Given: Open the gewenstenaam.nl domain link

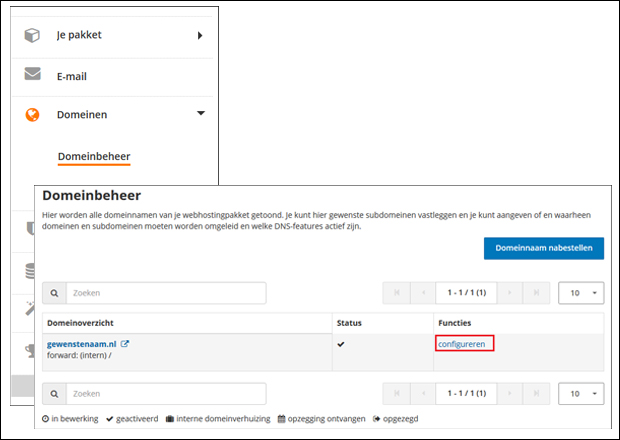Looking at the screenshot, I should click(81, 344).
